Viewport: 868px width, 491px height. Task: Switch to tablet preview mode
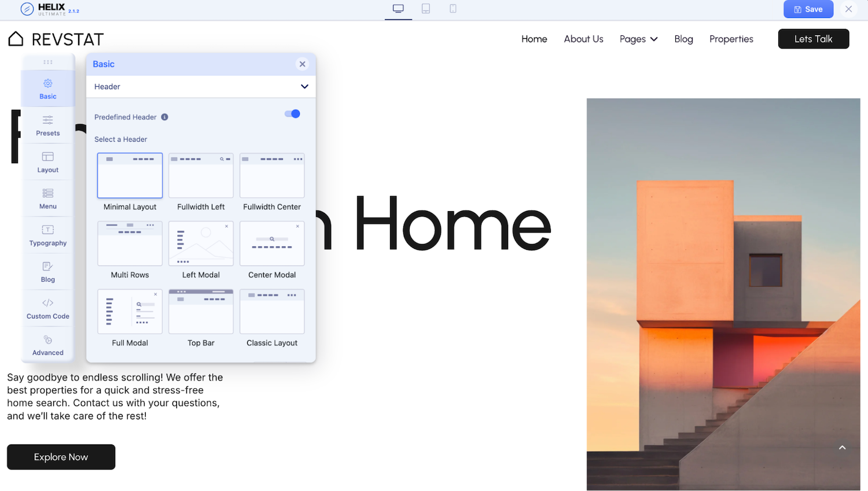pos(426,9)
